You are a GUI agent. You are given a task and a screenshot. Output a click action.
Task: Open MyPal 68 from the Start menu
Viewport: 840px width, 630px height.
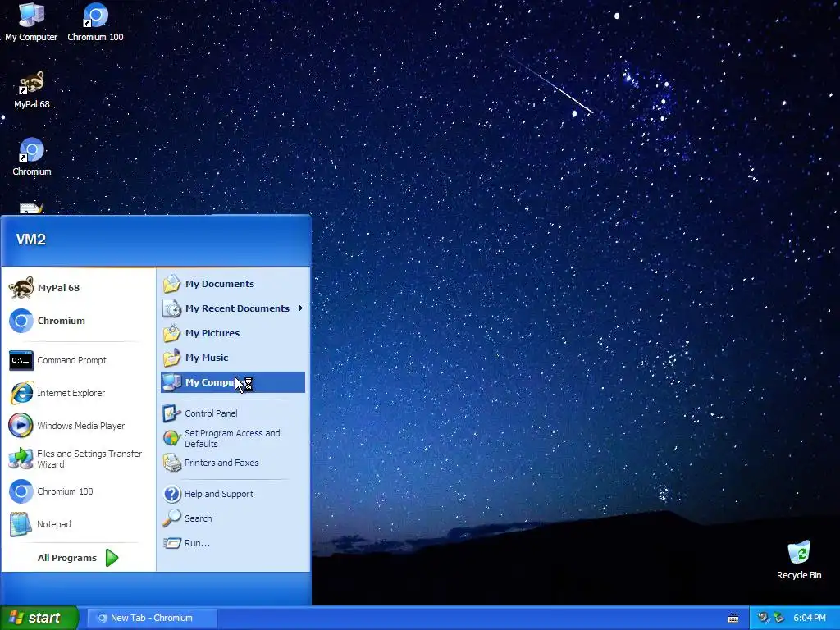78,288
